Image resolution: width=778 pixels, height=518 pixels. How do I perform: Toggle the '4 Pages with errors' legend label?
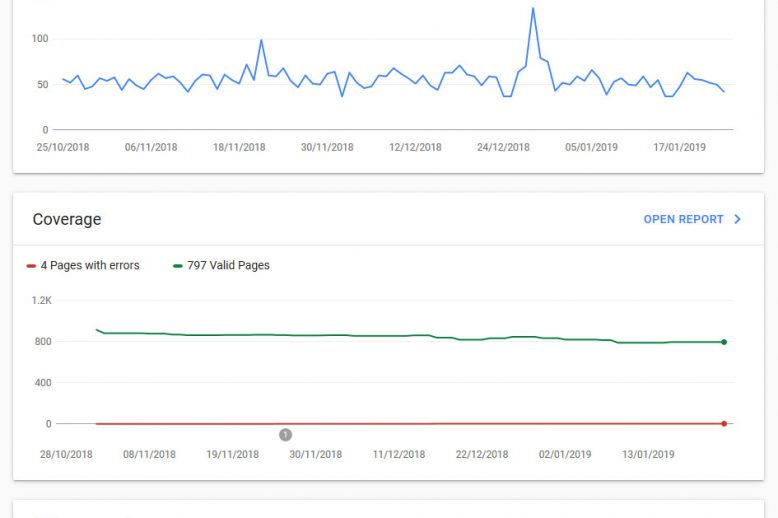tap(89, 266)
